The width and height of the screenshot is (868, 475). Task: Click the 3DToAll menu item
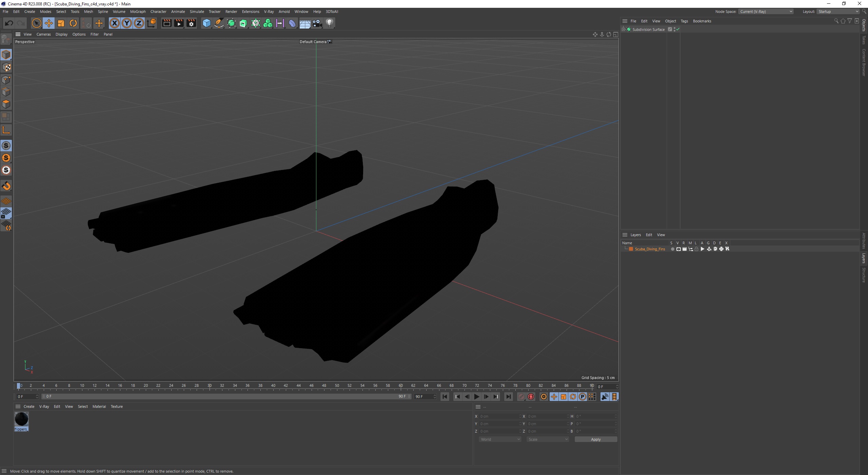point(331,11)
